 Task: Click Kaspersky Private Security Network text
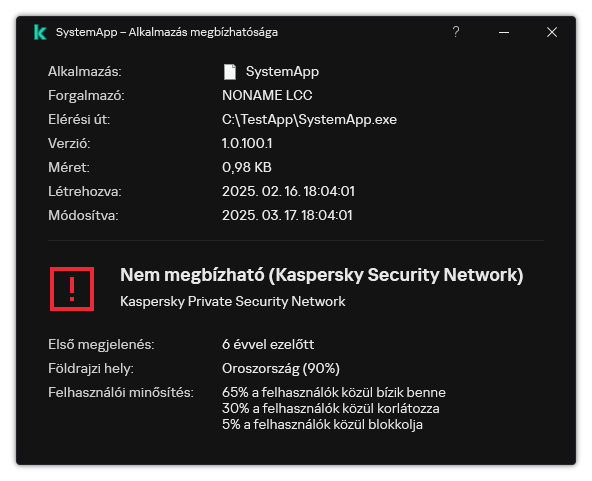[233, 302]
